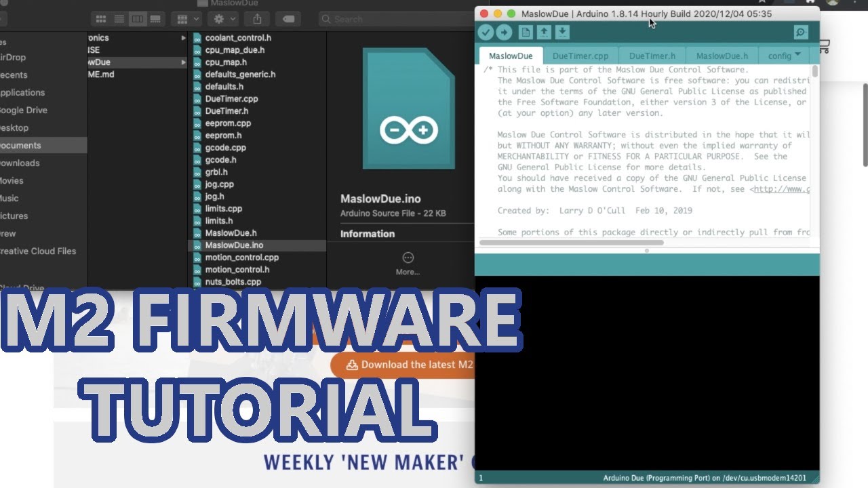Image resolution: width=868 pixels, height=488 pixels.
Task: Open the Arduino tab menu dropdown arrow
Action: click(797, 54)
